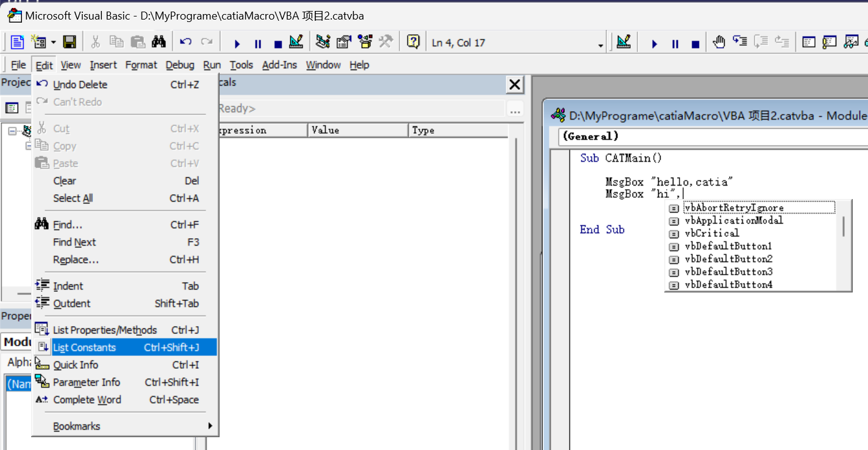Open the File menu

[x=18, y=65]
